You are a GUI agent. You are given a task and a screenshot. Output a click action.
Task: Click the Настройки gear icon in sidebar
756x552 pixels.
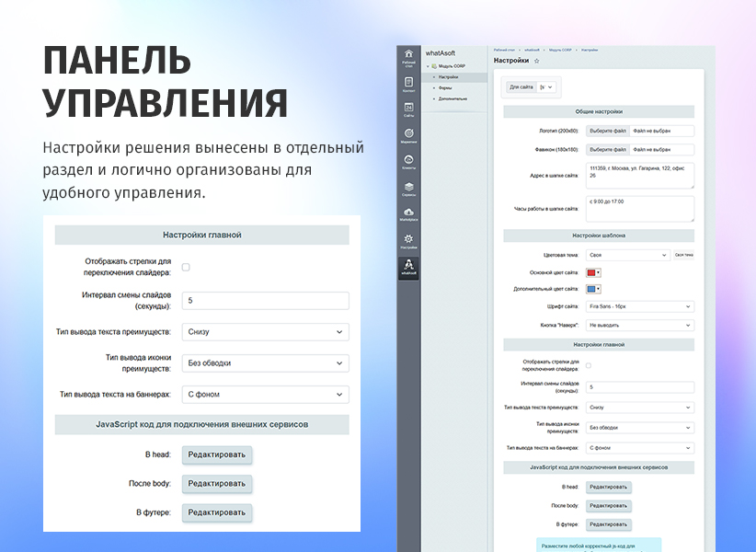[x=408, y=237]
